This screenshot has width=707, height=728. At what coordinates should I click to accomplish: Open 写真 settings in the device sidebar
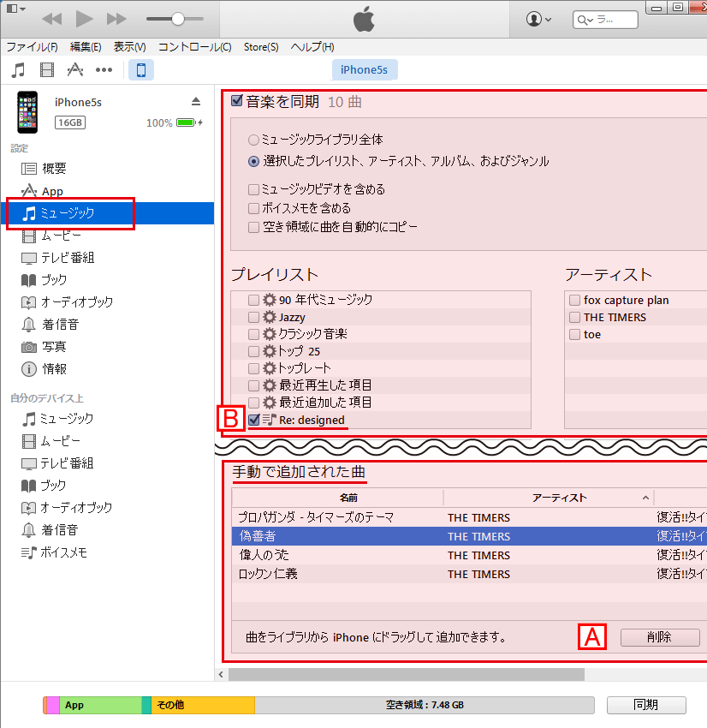point(53,347)
